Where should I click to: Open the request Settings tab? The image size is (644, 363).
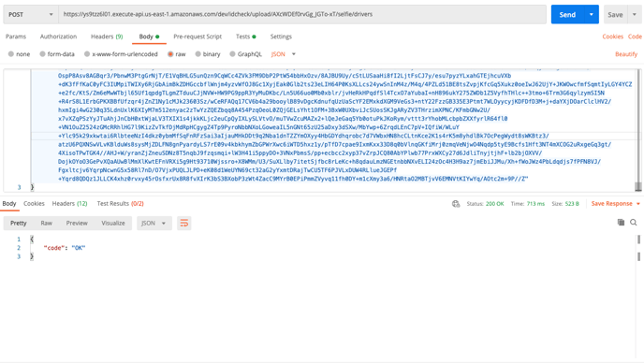[x=281, y=36]
